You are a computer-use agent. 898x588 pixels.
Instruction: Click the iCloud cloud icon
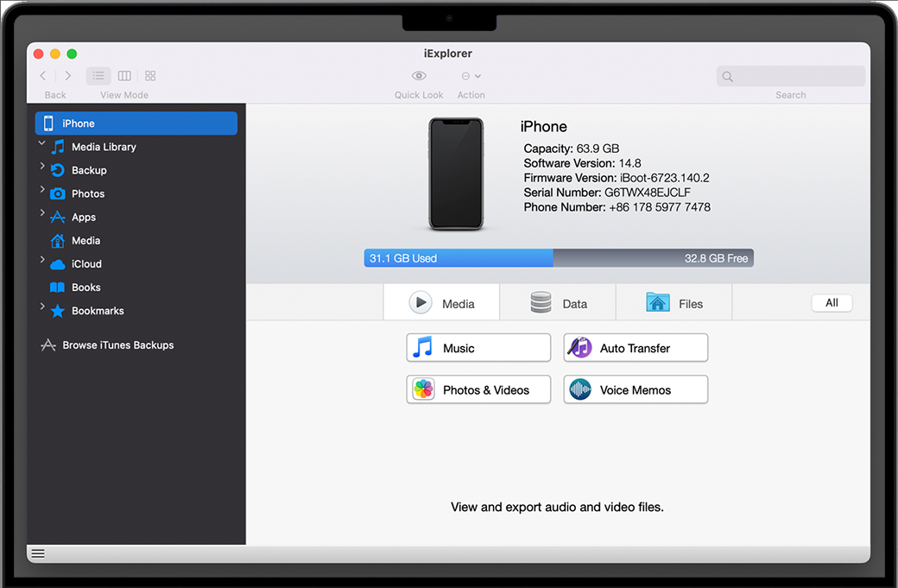(x=57, y=264)
